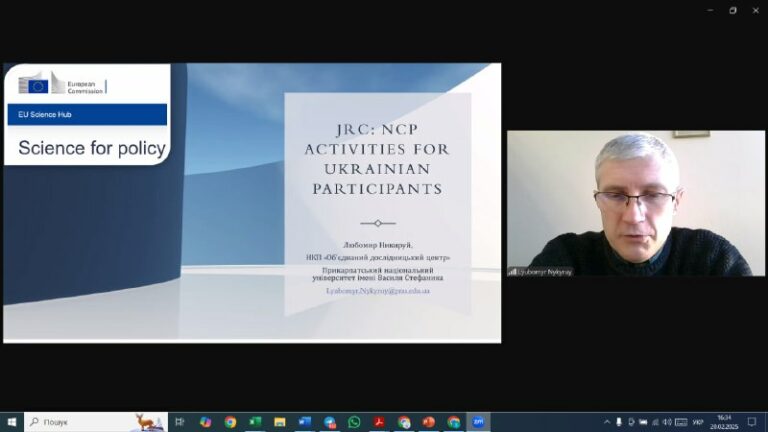Click the Windows Start button
Image resolution: width=768 pixels, height=432 pixels.
[x=12, y=422]
